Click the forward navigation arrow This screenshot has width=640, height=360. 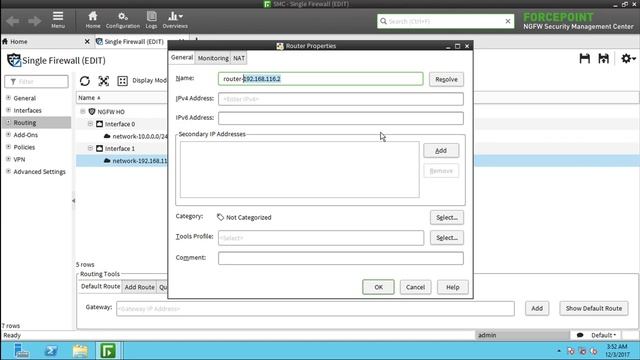(x=35, y=21)
